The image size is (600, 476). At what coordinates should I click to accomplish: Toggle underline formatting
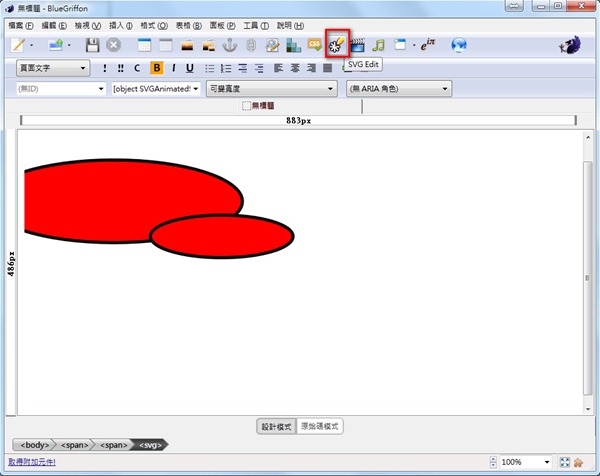[189, 68]
